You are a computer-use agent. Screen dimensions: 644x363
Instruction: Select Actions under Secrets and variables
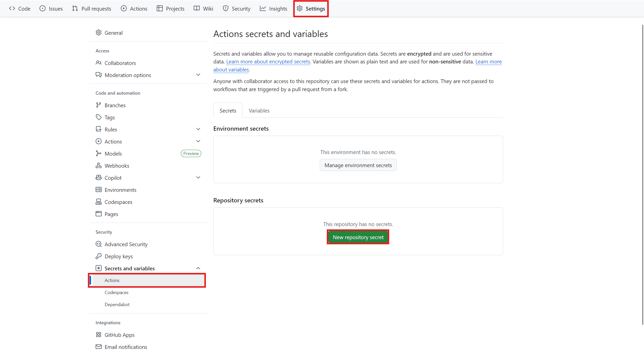coord(148,280)
